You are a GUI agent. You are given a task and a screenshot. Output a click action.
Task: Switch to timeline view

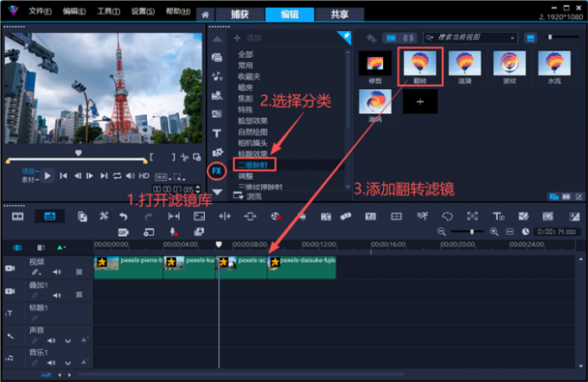coord(49,216)
